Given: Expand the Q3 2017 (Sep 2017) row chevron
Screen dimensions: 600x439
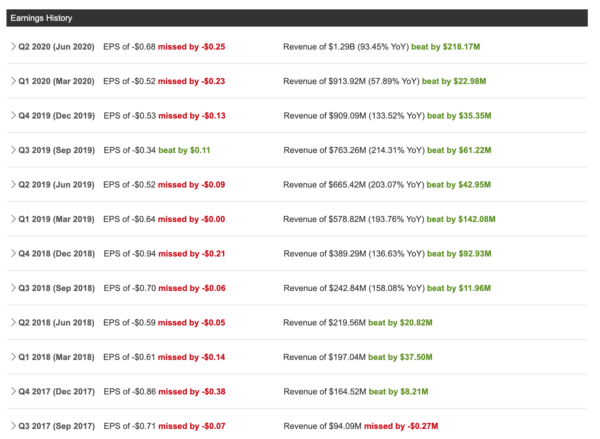Looking at the screenshot, I should [13, 426].
